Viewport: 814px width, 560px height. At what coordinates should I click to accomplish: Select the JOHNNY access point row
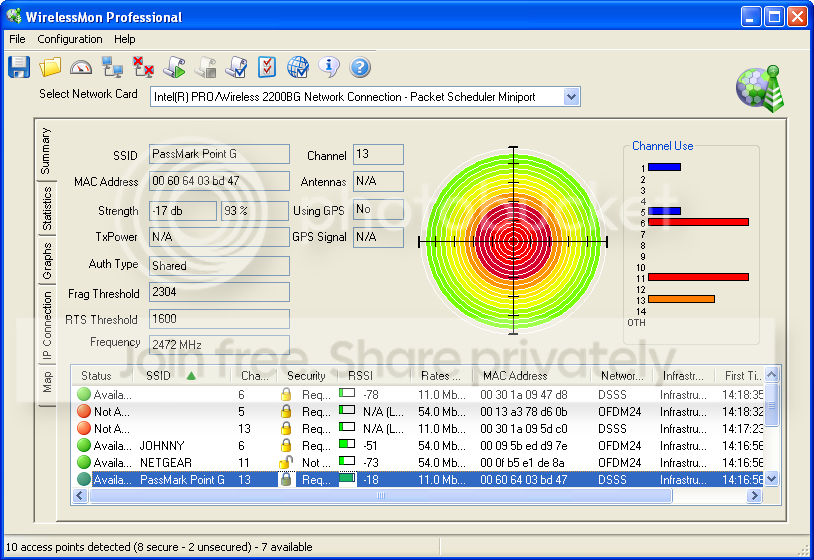point(418,445)
